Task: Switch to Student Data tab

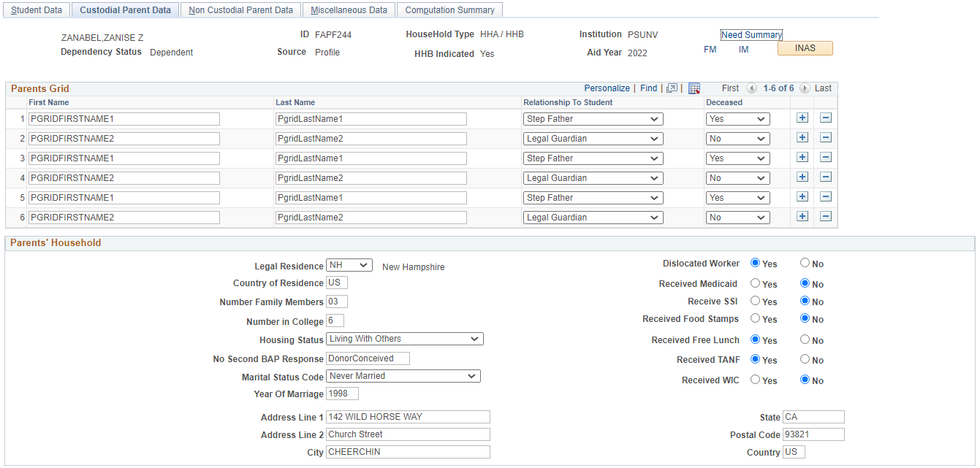Action: [37, 10]
